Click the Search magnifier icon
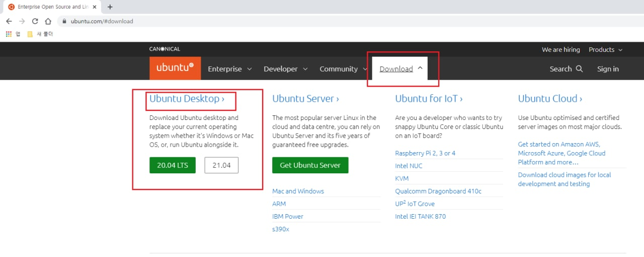Image resolution: width=644 pixels, height=257 pixels. pyautogui.click(x=579, y=69)
